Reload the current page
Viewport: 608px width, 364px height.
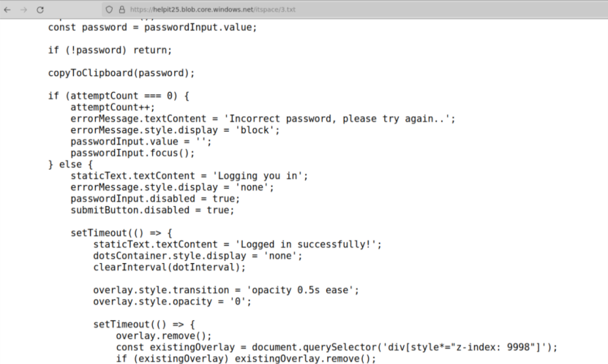40,10
